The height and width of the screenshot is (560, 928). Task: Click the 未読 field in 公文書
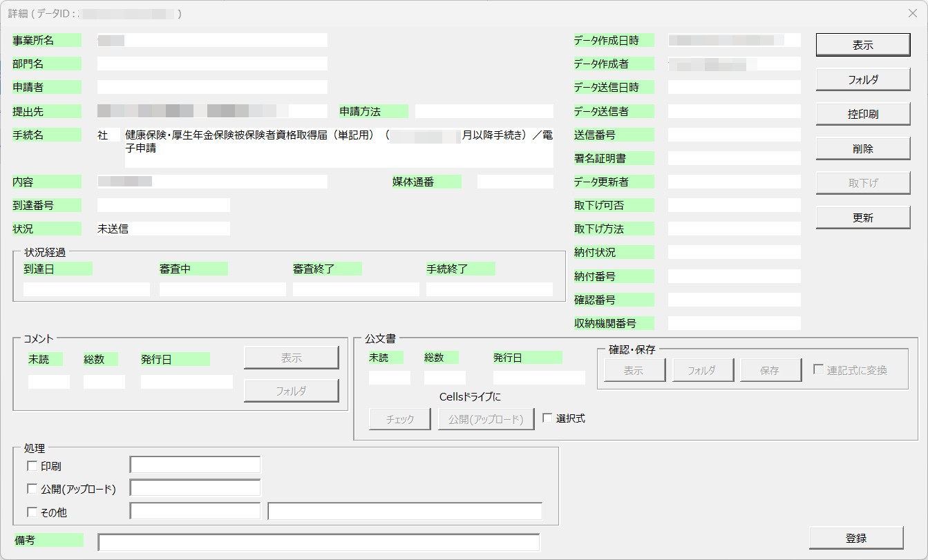click(390, 378)
